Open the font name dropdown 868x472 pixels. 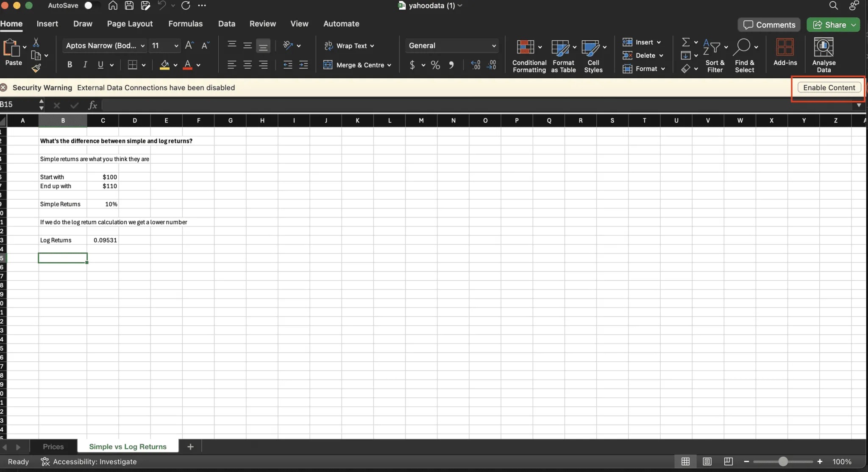click(142, 45)
